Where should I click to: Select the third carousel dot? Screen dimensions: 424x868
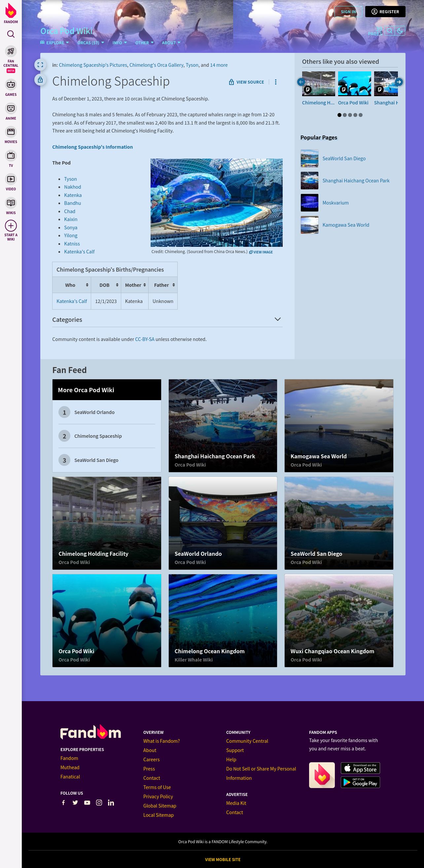pos(350,115)
